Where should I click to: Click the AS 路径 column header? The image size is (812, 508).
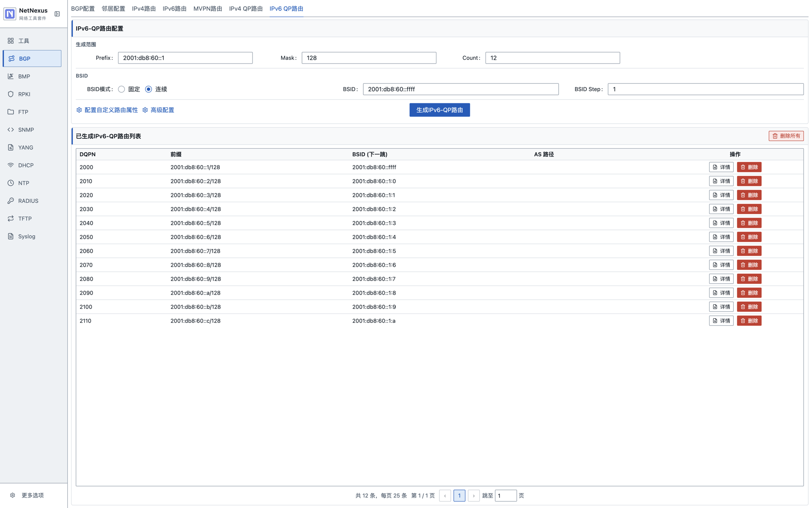click(544, 155)
